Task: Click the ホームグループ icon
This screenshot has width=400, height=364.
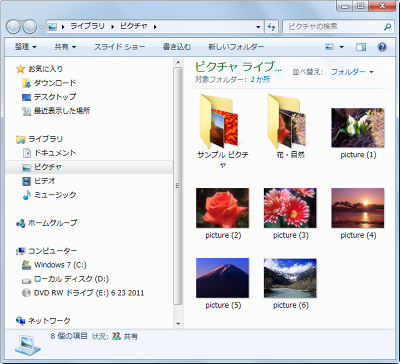Action: click(x=21, y=223)
